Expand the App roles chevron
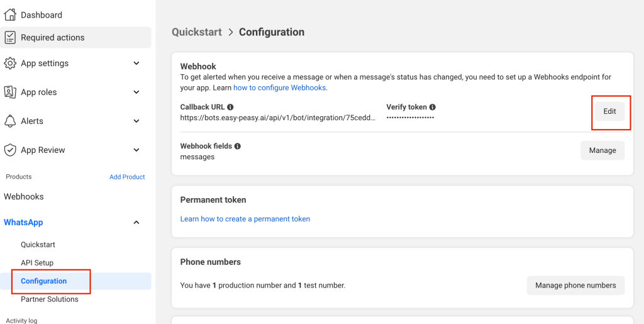Image resolution: width=644 pixels, height=324 pixels. tap(136, 92)
